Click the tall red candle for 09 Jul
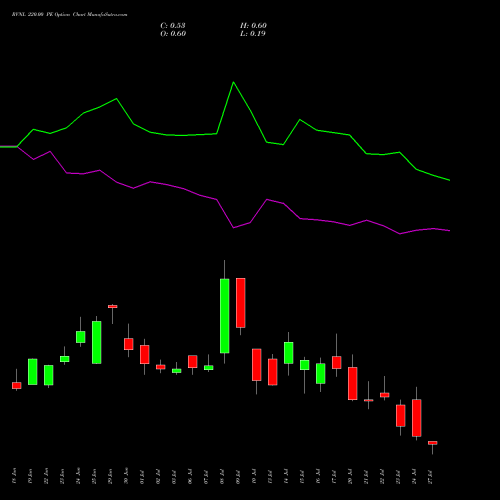This screenshot has width=500, height=500. [241, 303]
